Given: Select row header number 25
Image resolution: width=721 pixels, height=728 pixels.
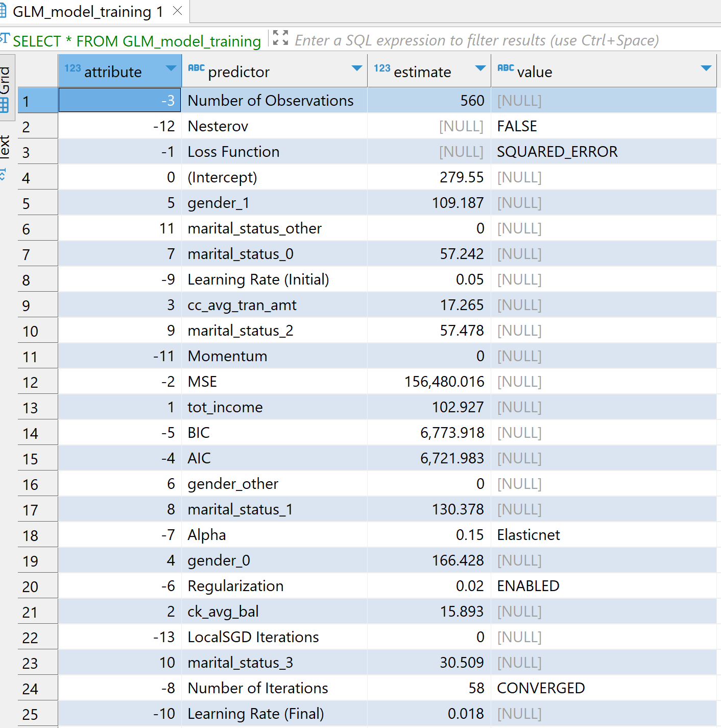Looking at the screenshot, I should [x=38, y=714].
